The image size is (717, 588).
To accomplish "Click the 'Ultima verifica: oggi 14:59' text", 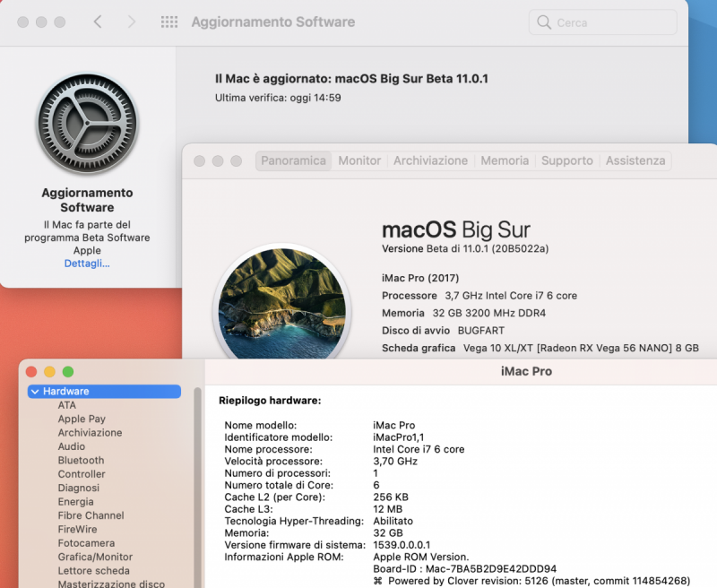I will click(x=278, y=98).
